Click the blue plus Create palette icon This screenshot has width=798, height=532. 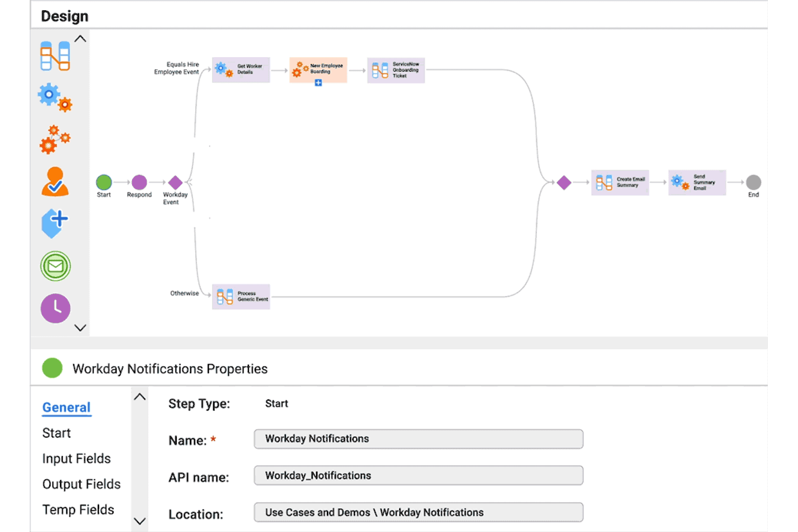55,223
